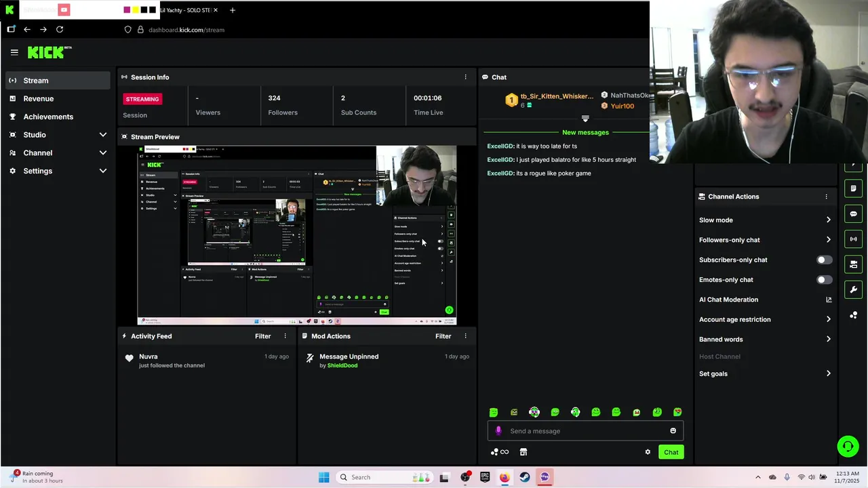The image size is (868, 488).
Task: Click the stream preview thumbnail
Action: (x=297, y=235)
